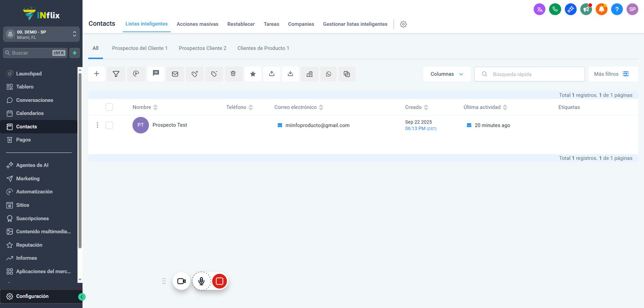Toggle the camera in recording controls
This screenshot has width=644, height=308.
(182, 281)
